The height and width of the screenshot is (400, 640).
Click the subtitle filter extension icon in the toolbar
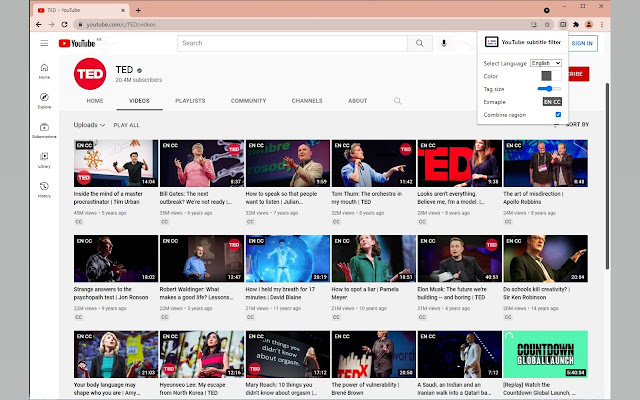(563, 24)
